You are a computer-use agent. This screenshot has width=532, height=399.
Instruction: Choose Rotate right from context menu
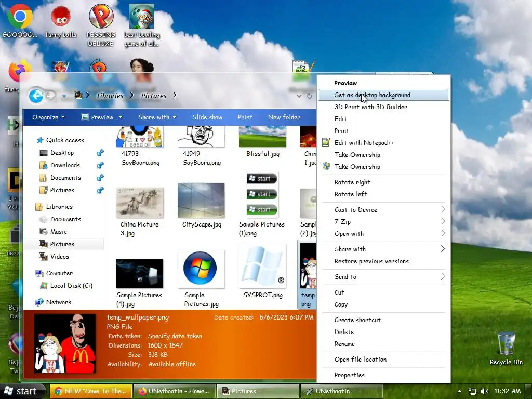click(x=383, y=182)
